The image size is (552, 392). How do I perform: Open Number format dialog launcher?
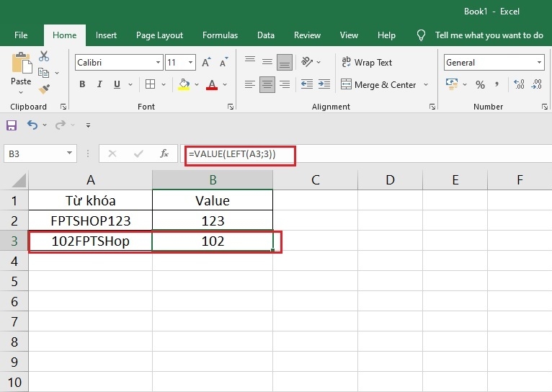pos(545,107)
